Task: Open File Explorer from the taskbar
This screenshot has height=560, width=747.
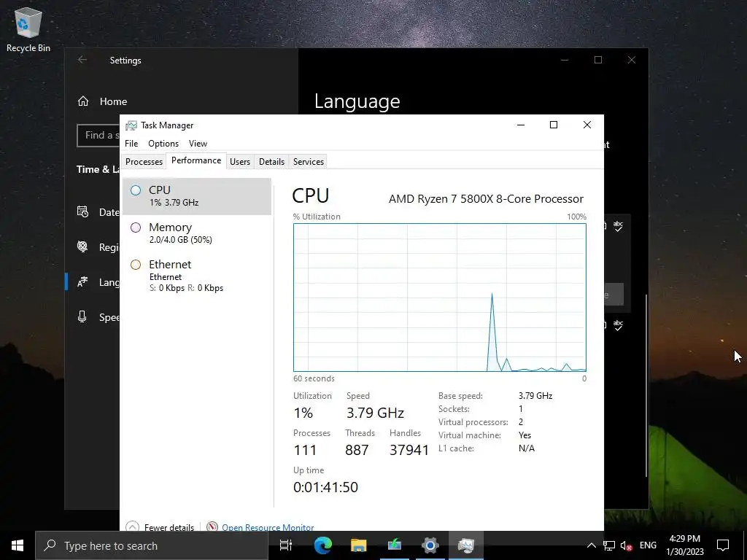Action: coord(359,545)
